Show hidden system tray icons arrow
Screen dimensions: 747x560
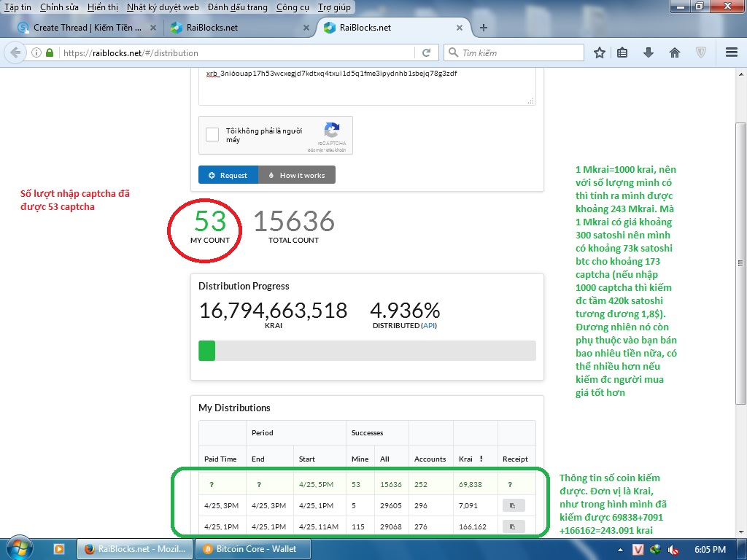click(x=620, y=550)
